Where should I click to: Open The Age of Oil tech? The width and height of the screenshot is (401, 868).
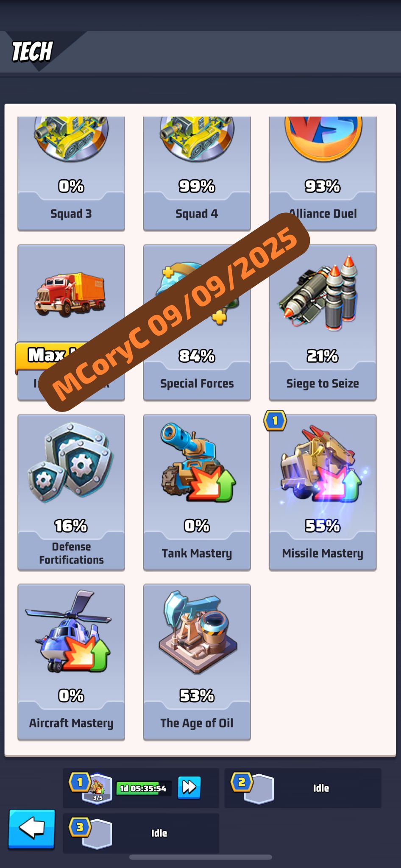click(197, 662)
